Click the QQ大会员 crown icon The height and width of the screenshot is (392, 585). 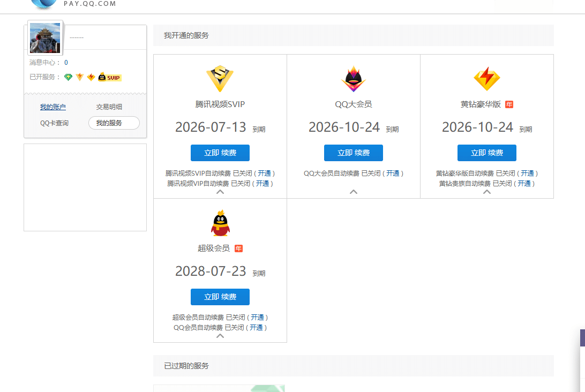[x=354, y=79]
